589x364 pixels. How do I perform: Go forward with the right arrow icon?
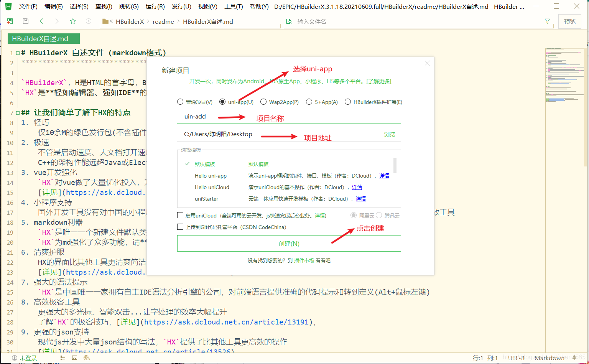pos(57,21)
